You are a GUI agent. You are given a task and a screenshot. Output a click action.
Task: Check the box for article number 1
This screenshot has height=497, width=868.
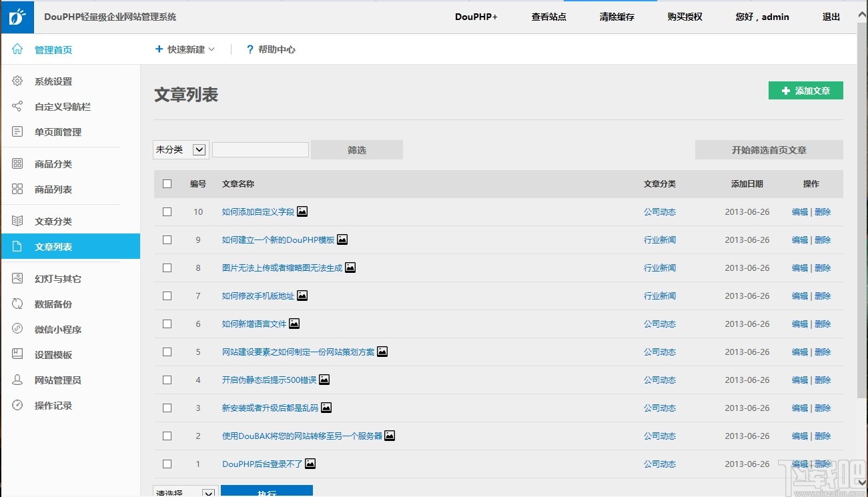[167, 464]
